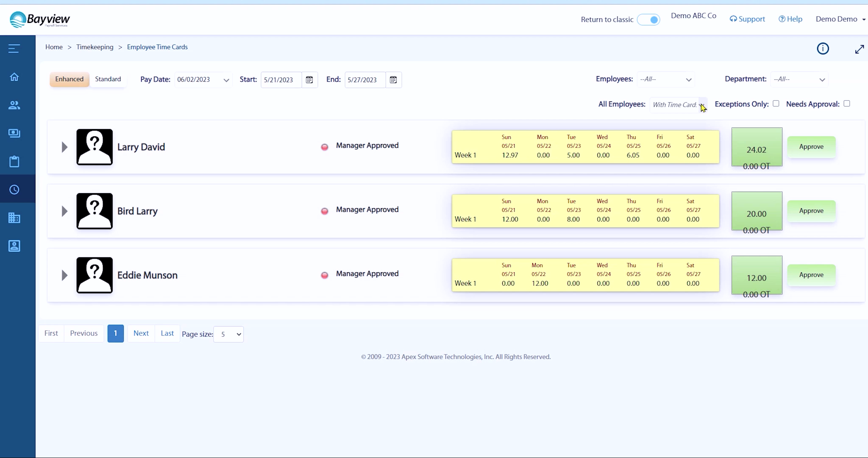868x458 pixels.
Task: Switch to the Standard view tab
Action: 108,79
